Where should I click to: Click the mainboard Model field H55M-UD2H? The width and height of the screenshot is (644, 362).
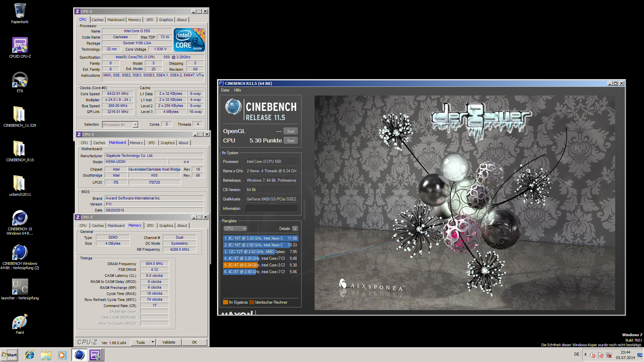pyautogui.click(x=137, y=162)
